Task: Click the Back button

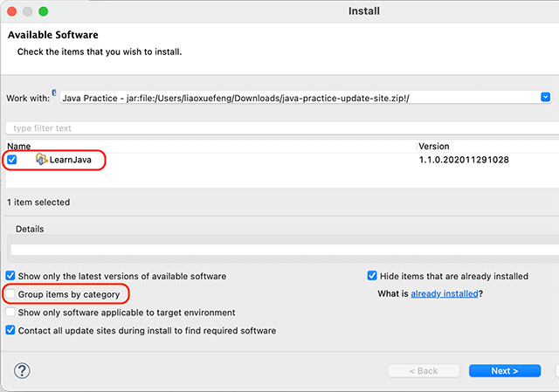Action: (424, 371)
